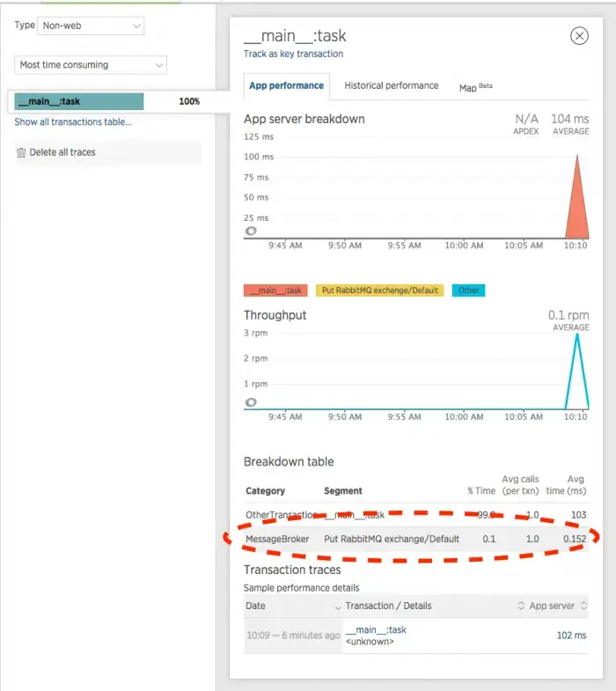Toggle the Other legend series
Image resolution: width=616 pixels, height=691 pixels.
coord(468,290)
